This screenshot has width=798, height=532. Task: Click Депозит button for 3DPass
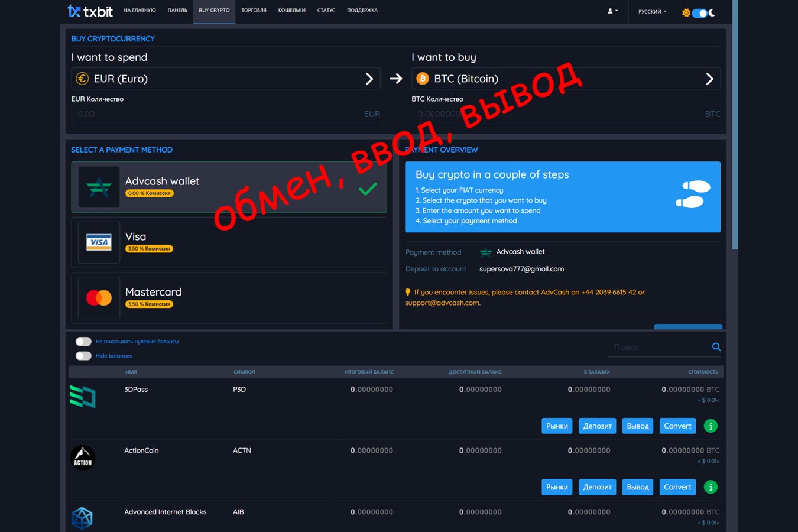[597, 426]
